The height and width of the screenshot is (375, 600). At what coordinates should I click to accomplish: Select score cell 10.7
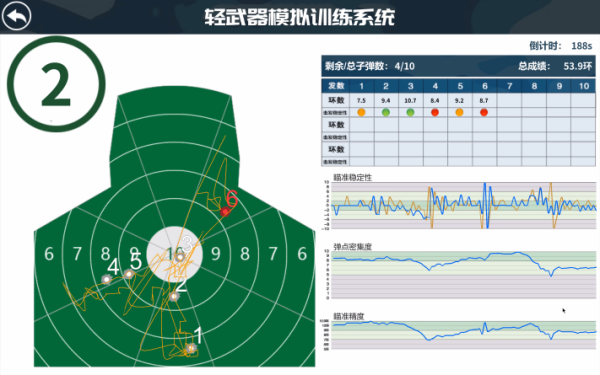pos(410,101)
